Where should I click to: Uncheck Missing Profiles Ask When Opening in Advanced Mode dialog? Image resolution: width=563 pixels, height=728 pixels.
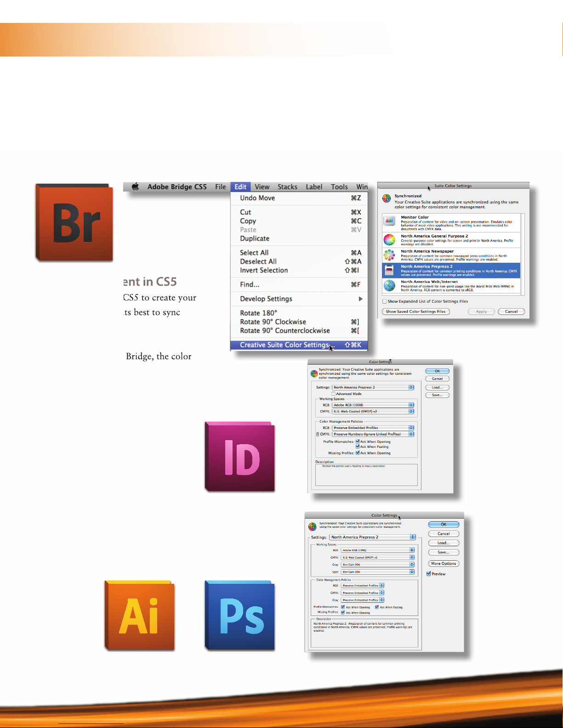coord(358,453)
